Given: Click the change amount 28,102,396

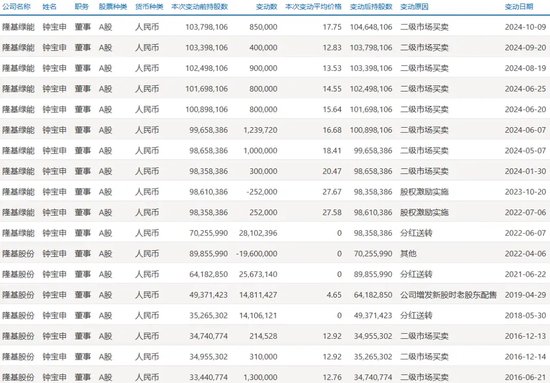Looking at the screenshot, I should (x=258, y=233).
